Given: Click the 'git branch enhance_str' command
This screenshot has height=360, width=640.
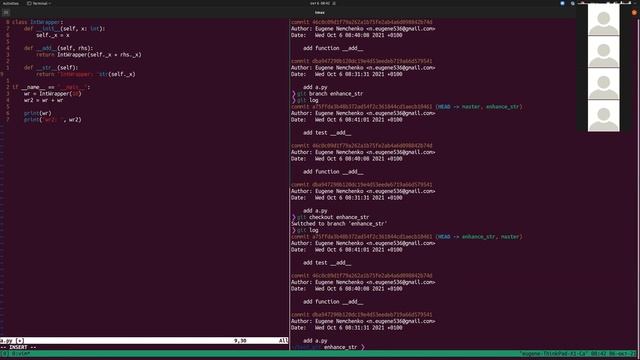Looking at the screenshot, I should tap(330, 93).
